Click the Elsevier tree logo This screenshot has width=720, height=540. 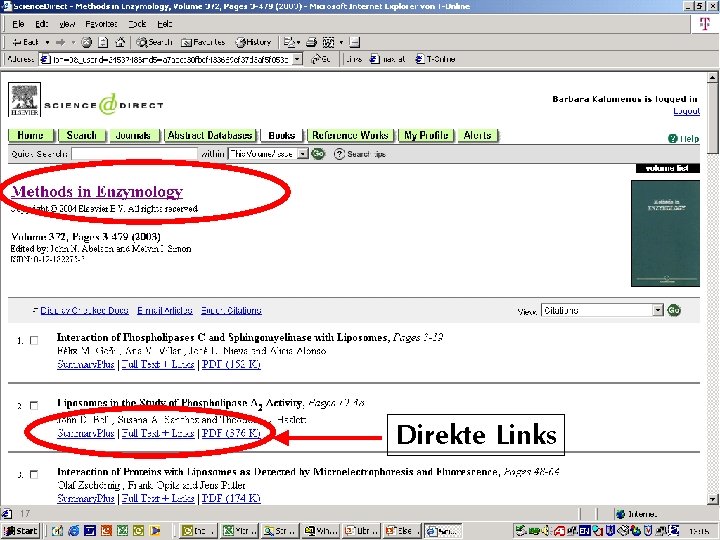pyautogui.click(x=24, y=100)
